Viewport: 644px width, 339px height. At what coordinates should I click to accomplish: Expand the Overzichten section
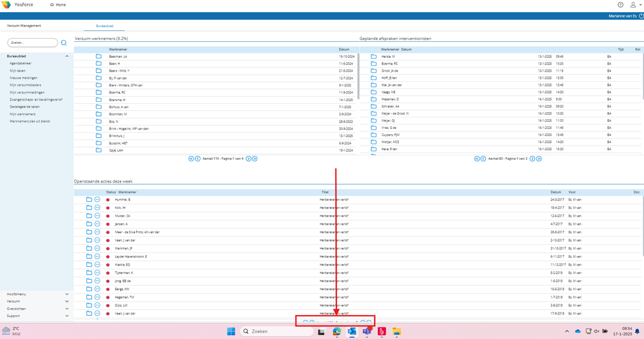(67, 309)
